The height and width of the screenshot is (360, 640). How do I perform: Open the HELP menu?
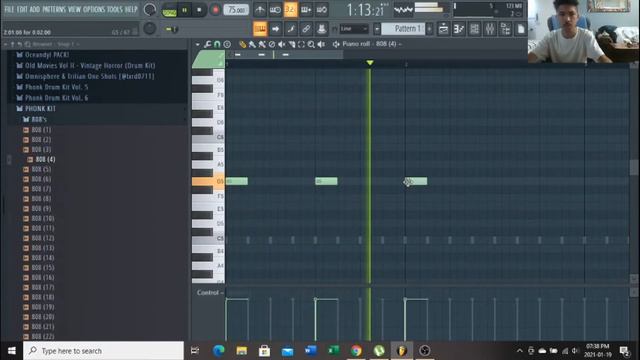[x=131, y=9]
